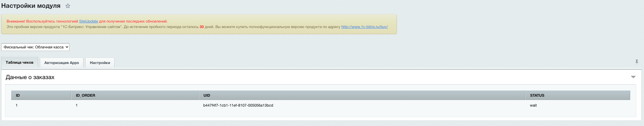Click the STATUS column header
Screen dimensions: 644x126
point(537,95)
